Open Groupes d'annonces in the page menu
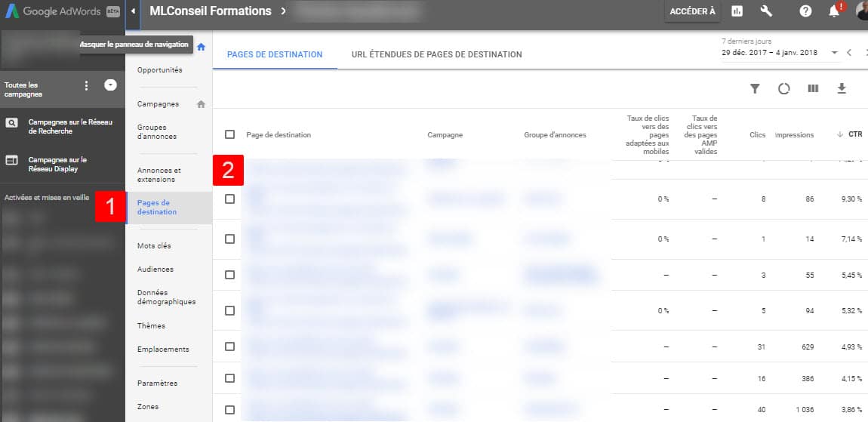868x422 pixels. pos(157,132)
